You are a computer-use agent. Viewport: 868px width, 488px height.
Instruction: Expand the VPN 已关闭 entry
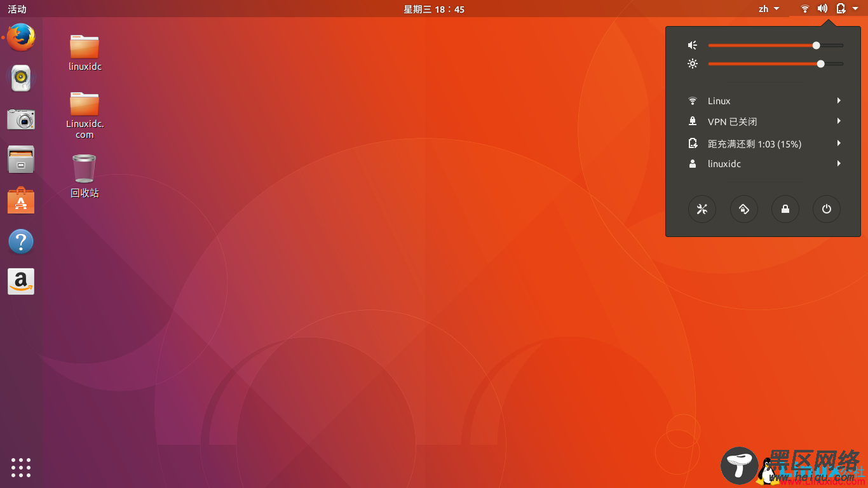coord(763,121)
